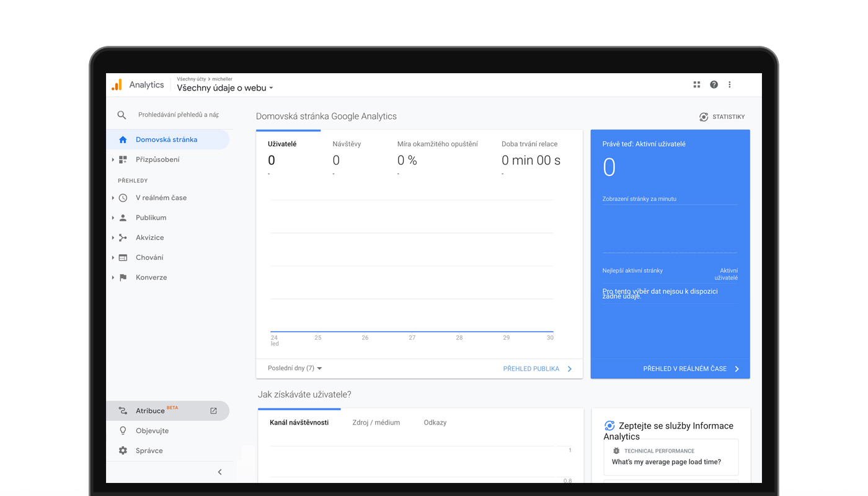Click the search magnifier icon
868x496 pixels.
(x=122, y=115)
